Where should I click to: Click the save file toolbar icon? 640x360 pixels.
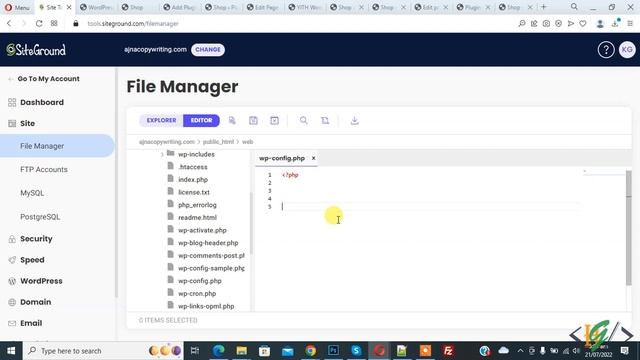coord(253,120)
